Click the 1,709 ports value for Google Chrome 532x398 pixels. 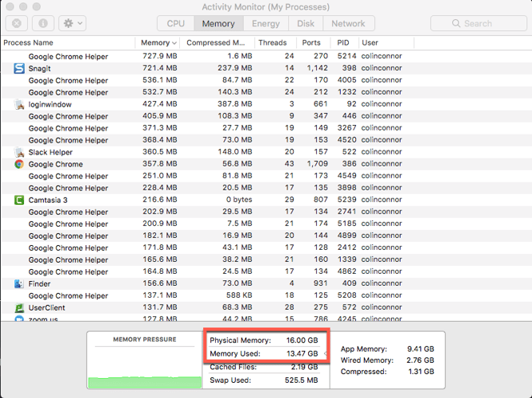(x=318, y=163)
